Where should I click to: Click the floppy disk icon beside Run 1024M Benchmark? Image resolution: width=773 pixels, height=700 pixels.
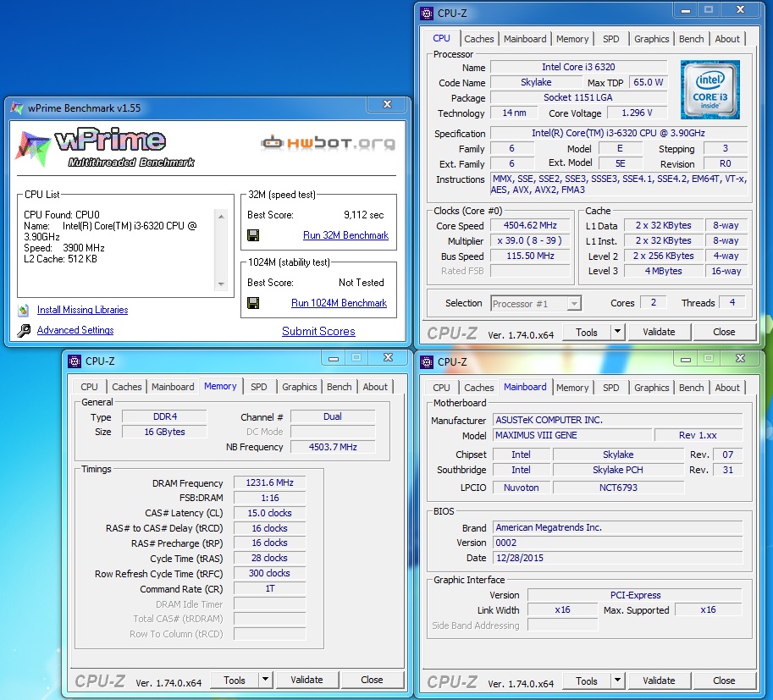click(x=253, y=303)
